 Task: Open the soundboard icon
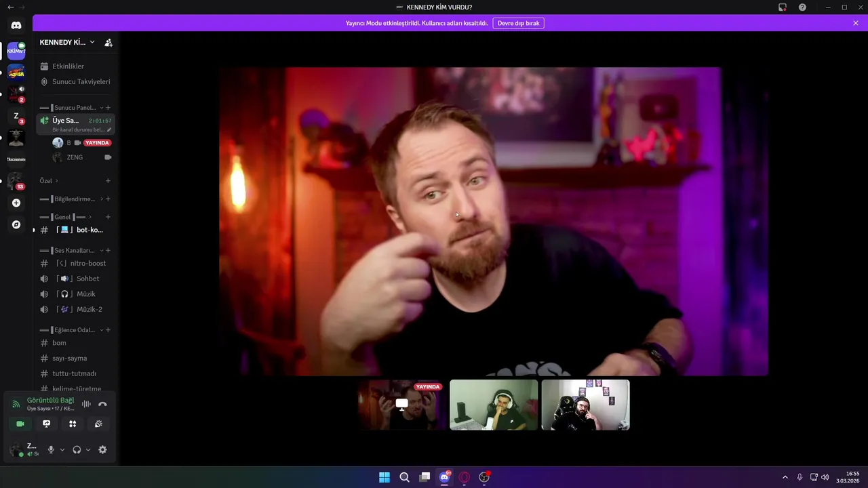coord(98,424)
